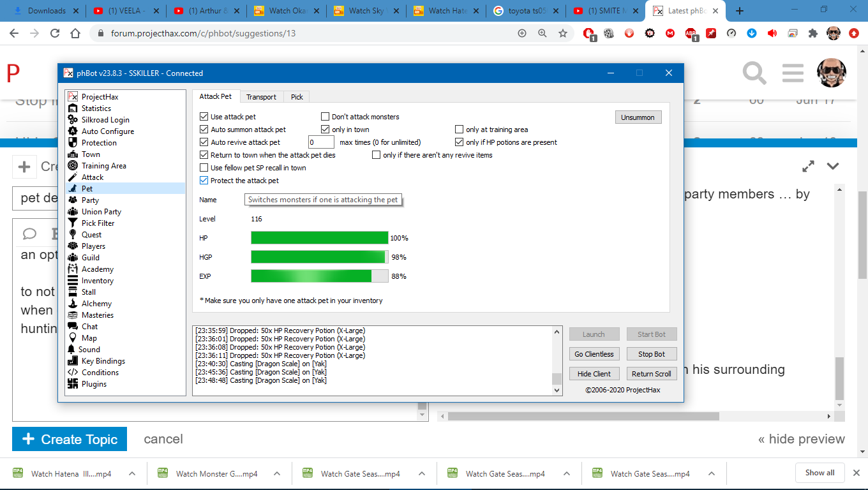Expand options for Watch Hatena mp4 download
The width and height of the screenshot is (868, 490).
(x=132, y=473)
